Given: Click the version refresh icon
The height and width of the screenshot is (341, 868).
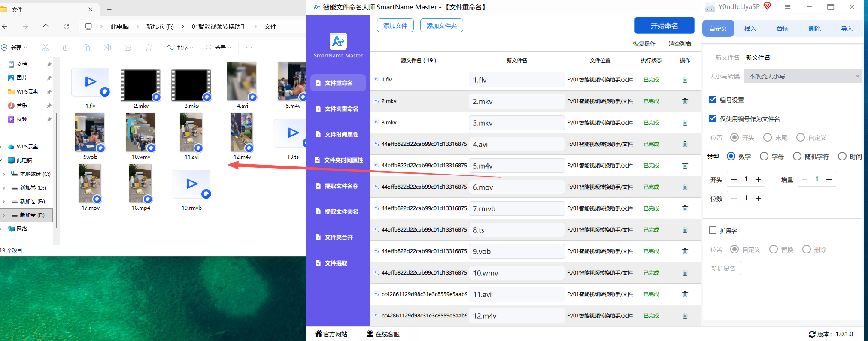Looking at the screenshot, I should tap(812, 334).
